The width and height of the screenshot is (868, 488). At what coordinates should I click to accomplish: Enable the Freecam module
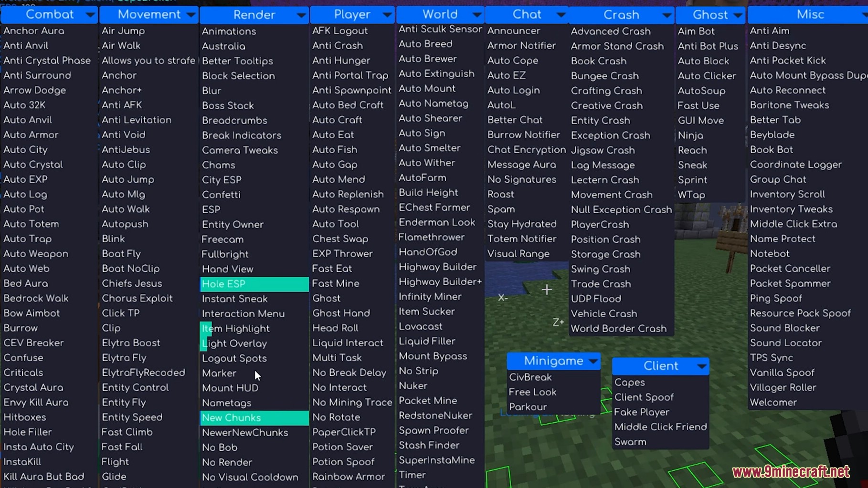(x=254, y=239)
